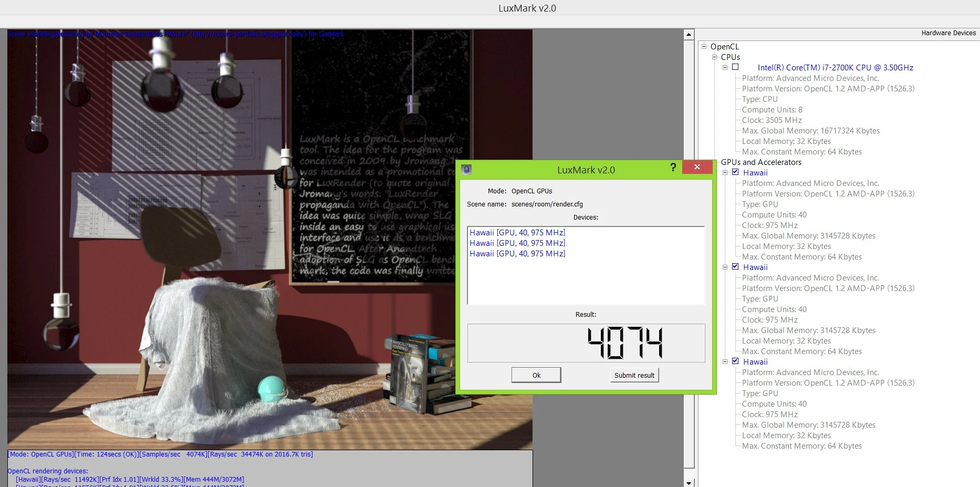980x487 pixels.
Task: Select the Intel Core i7-2700K tree item
Action: pyautogui.click(x=835, y=67)
